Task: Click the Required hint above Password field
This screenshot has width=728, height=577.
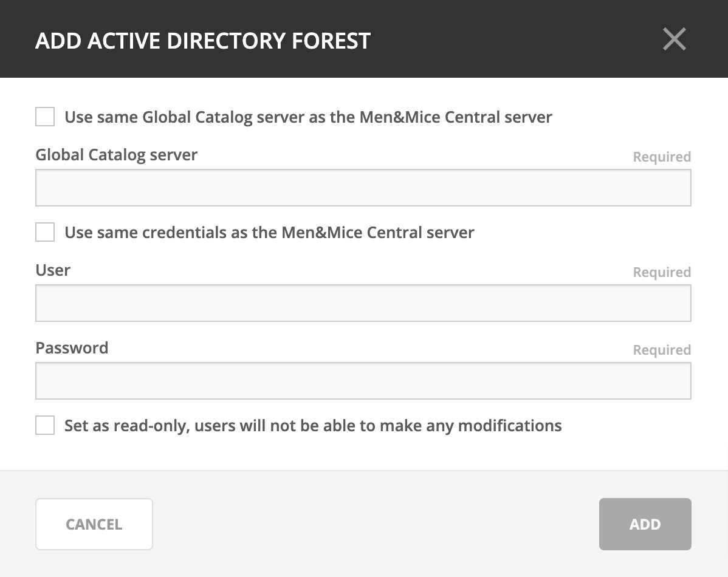Action: 661,350
